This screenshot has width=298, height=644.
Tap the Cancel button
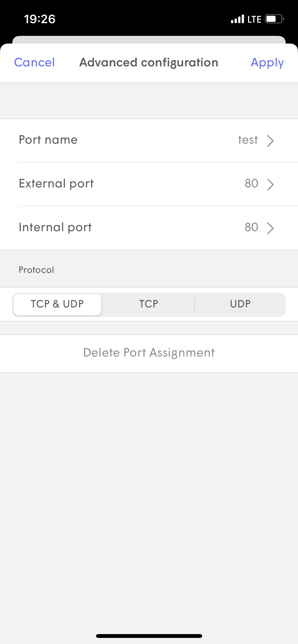pos(34,63)
